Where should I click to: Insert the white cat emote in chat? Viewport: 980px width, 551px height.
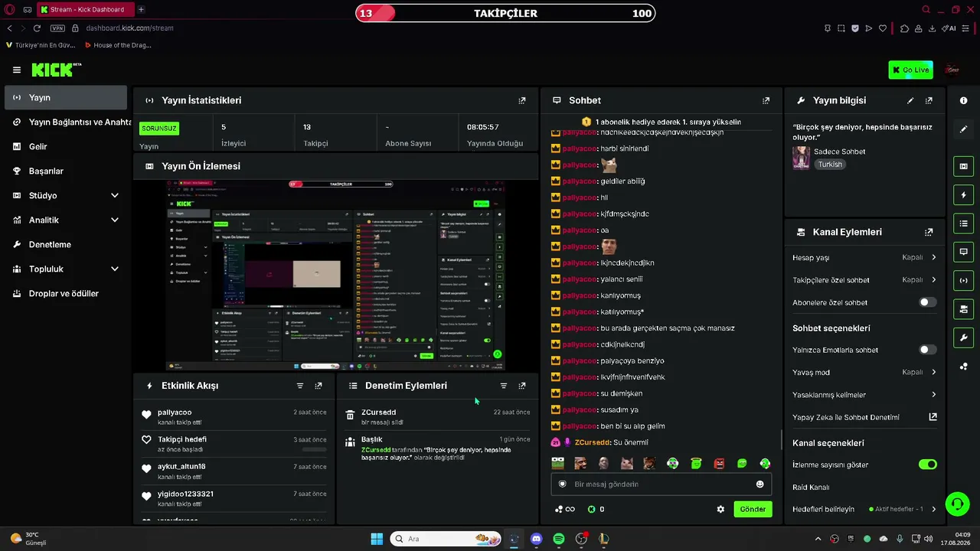[x=626, y=463]
